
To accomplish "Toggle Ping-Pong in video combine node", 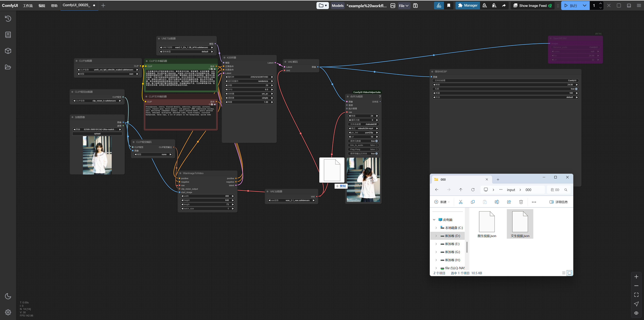I will pos(376,149).
